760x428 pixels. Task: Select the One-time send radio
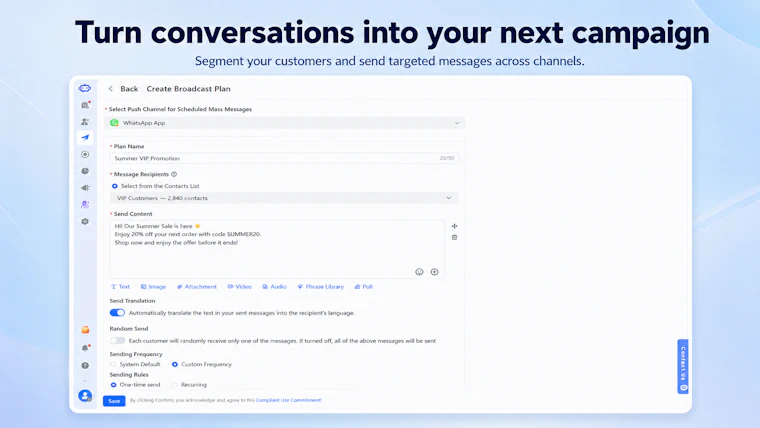[x=113, y=385]
